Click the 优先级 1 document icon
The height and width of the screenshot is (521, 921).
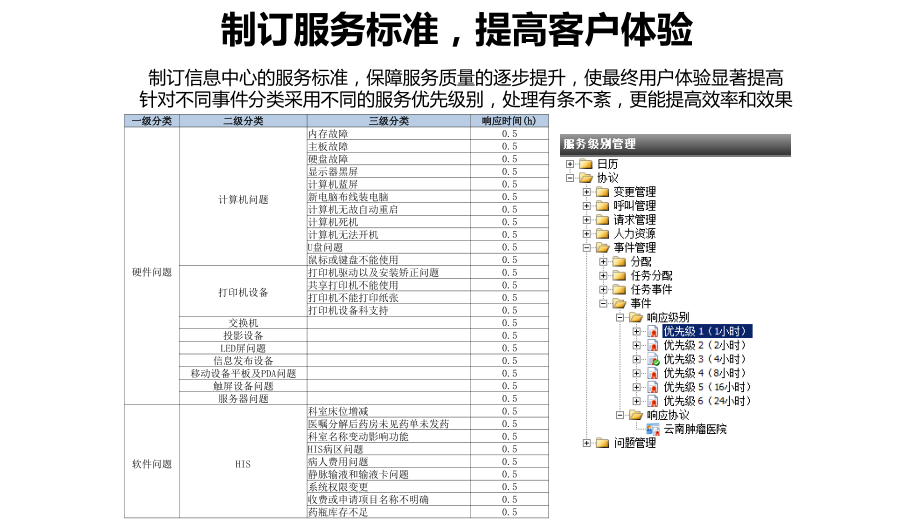click(x=652, y=331)
